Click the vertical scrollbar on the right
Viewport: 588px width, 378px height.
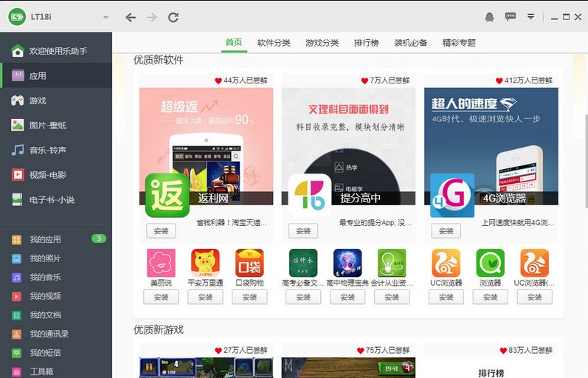[x=585, y=162]
